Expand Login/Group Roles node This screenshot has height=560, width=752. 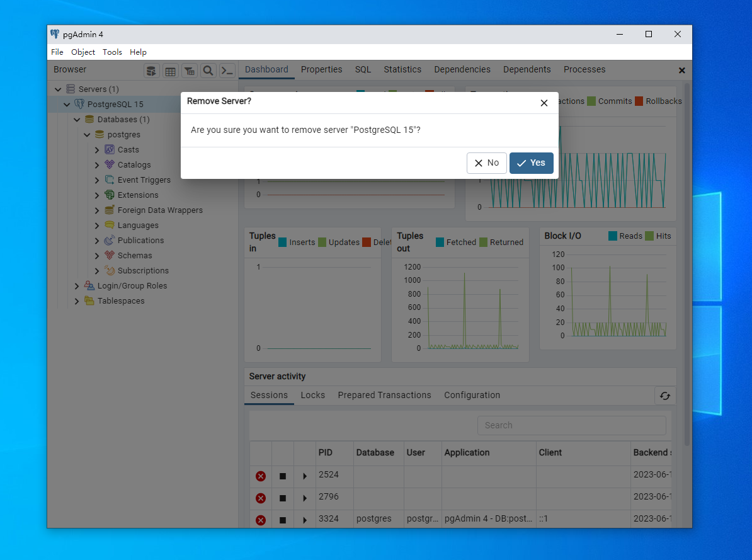(77, 286)
